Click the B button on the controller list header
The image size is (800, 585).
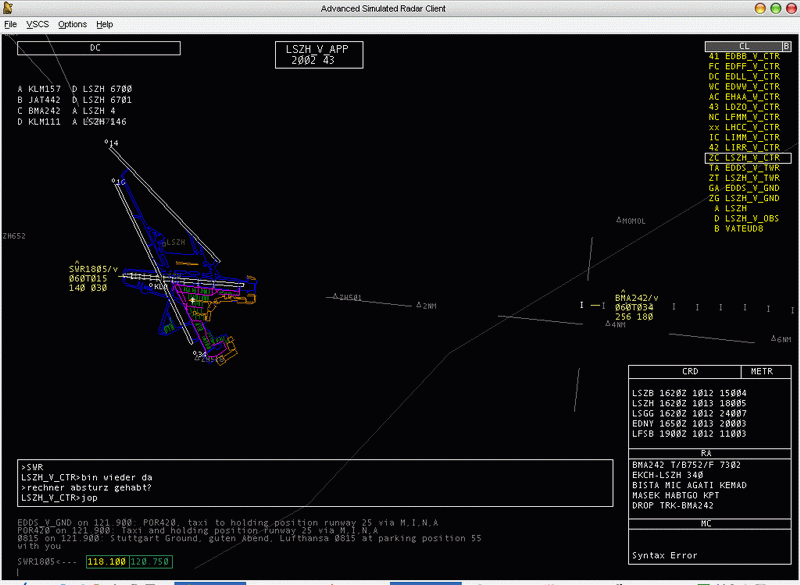tap(788, 46)
